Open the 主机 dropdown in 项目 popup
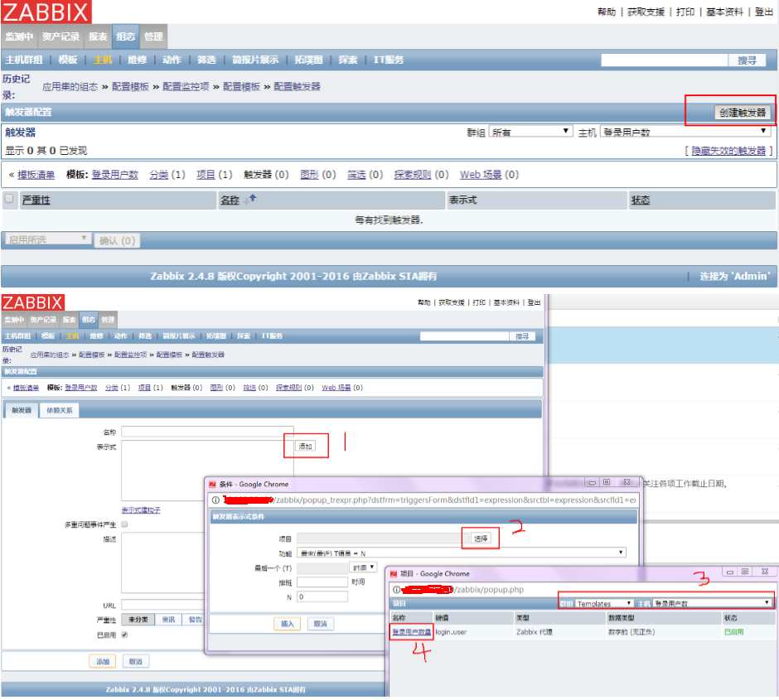Image resolution: width=779 pixels, height=700 pixels. [713, 604]
